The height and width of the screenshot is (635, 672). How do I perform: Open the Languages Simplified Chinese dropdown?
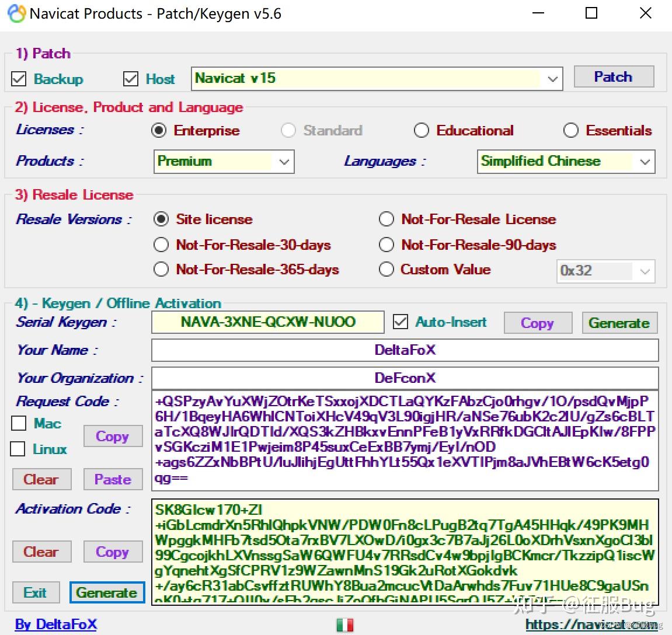pyautogui.click(x=566, y=162)
